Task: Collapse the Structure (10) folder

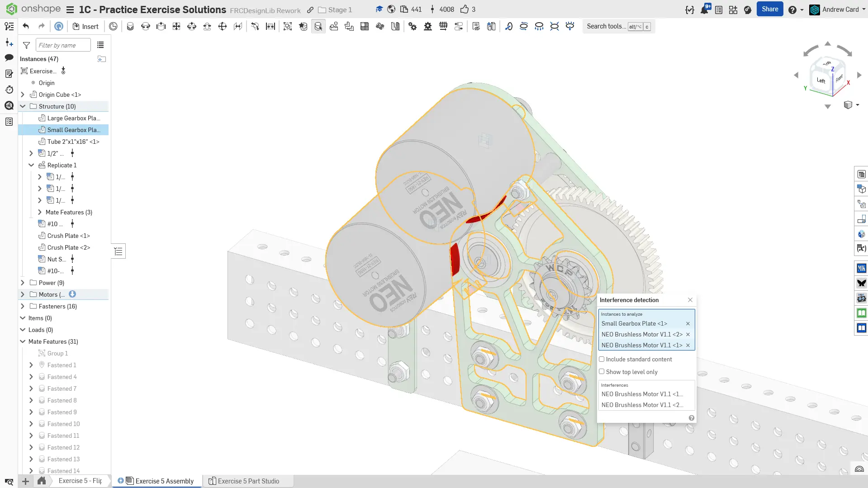Action: pyautogui.click(x=23, y=106)
